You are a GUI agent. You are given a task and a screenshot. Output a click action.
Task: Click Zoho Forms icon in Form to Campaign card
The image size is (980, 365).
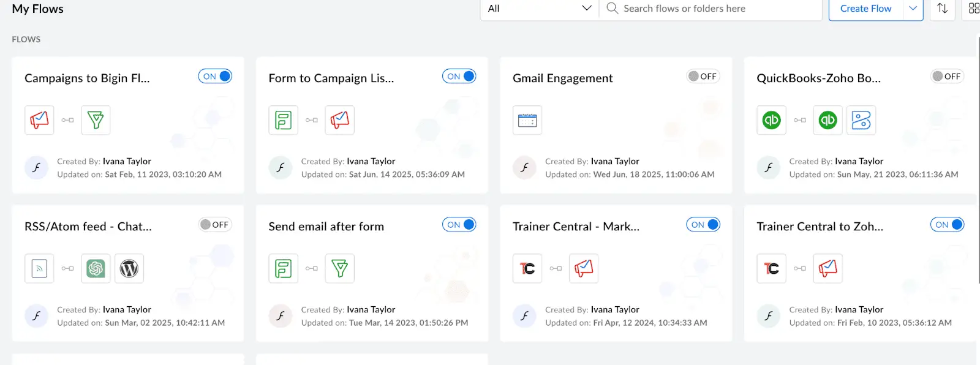[x=283, y=120]
